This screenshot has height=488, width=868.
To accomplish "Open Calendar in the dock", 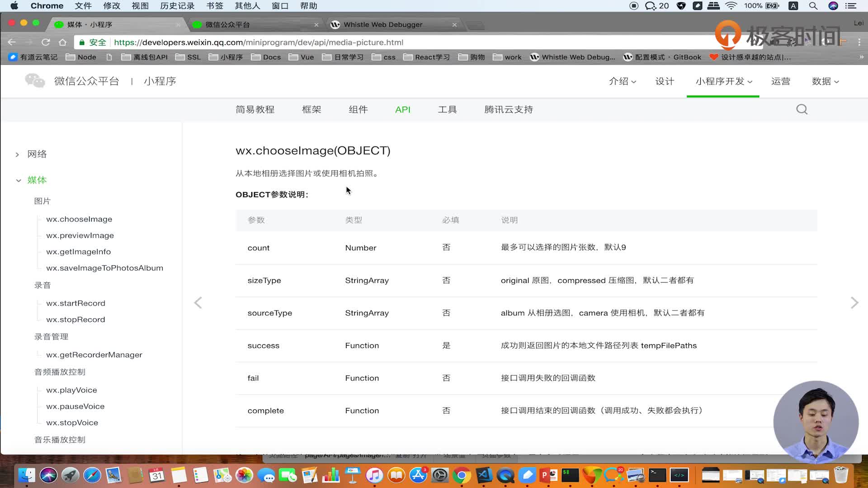I will (x=157, y=475).
